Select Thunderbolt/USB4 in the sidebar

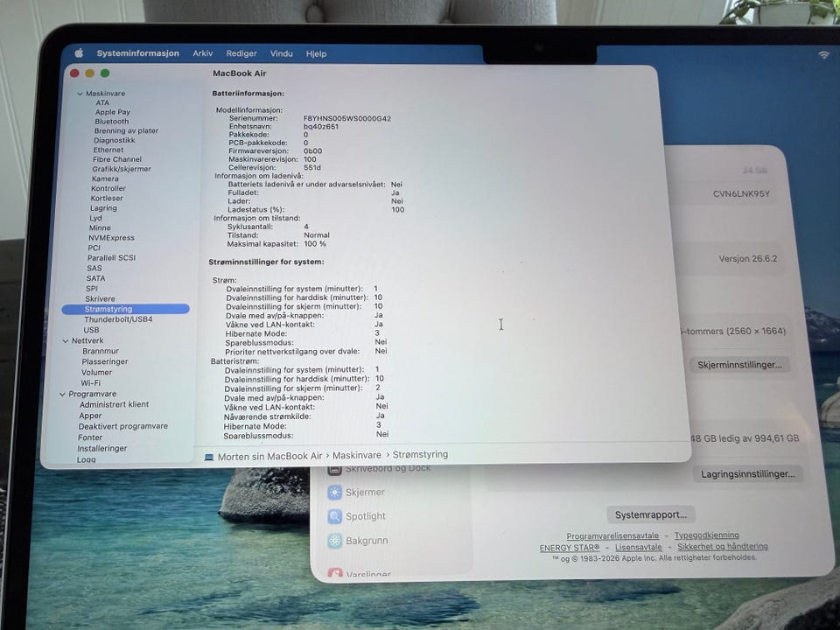[118, 319]
